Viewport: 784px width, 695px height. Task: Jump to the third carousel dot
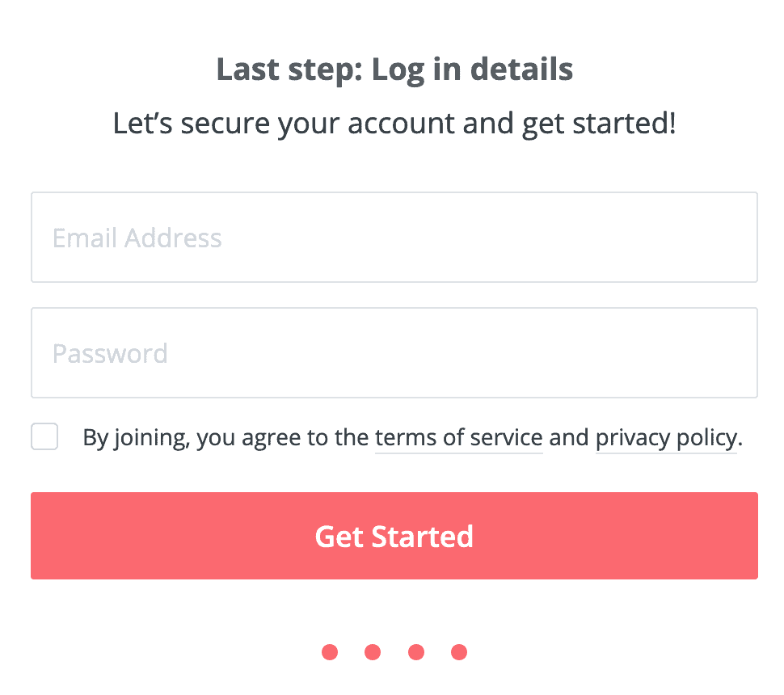[x=415, y=651]
